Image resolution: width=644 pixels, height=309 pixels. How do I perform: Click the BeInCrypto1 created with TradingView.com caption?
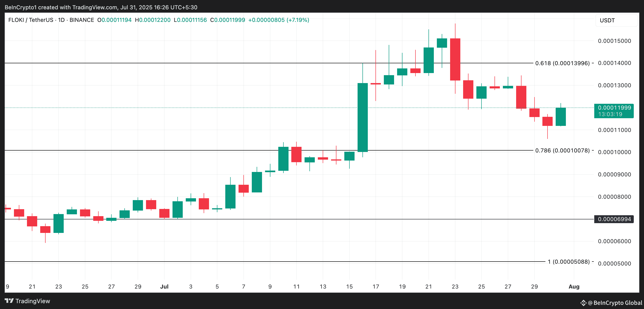pos(101,7)
